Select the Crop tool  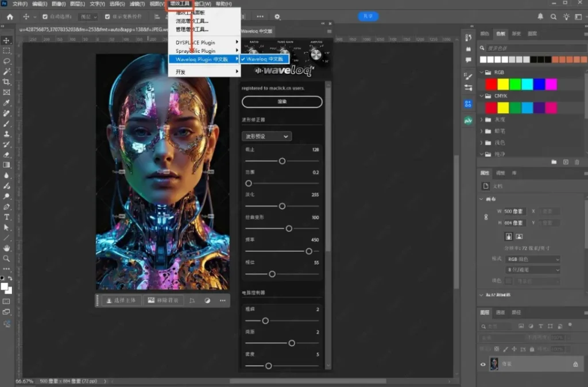coord(6,82)
